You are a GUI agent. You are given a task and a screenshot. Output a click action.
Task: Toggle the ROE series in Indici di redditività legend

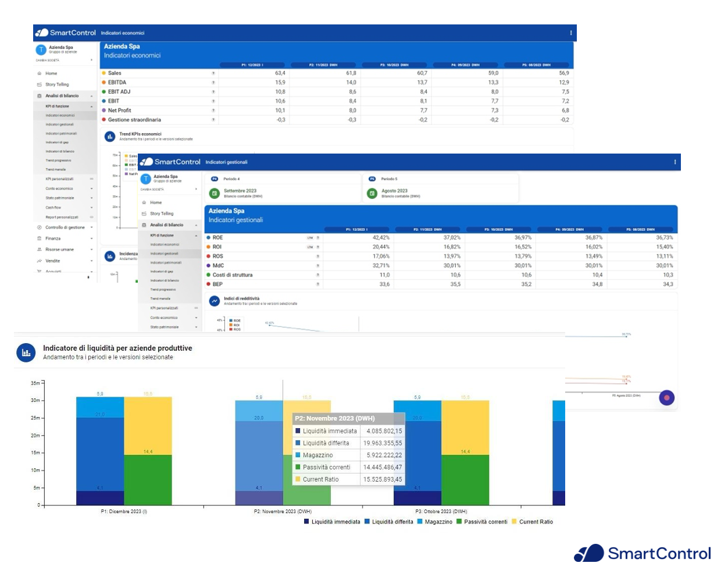tap(235, 320)
